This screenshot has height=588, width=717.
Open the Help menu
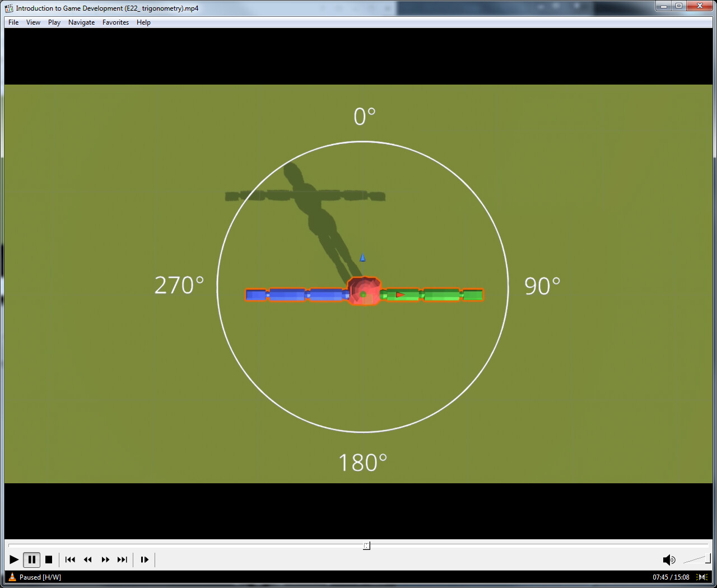pos(143,22)
